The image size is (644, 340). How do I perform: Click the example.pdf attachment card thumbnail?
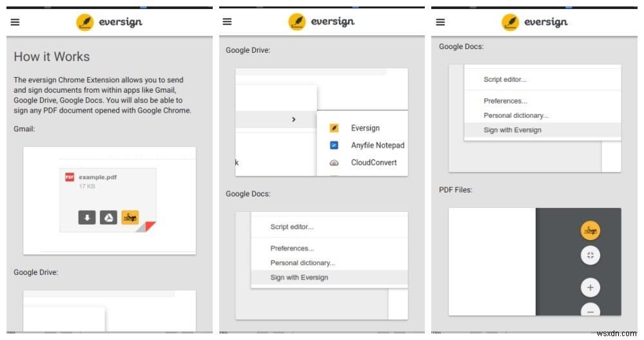[x=108, y=200]
